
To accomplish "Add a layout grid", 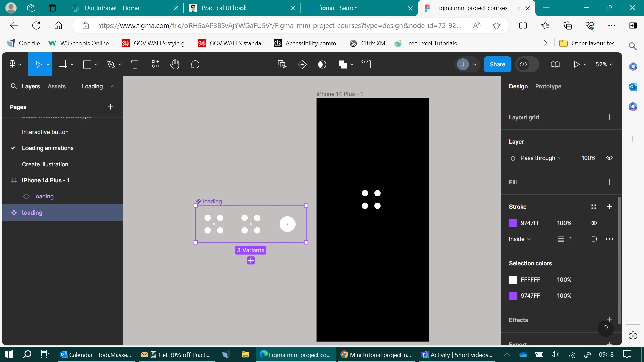I will click(609, 117).
